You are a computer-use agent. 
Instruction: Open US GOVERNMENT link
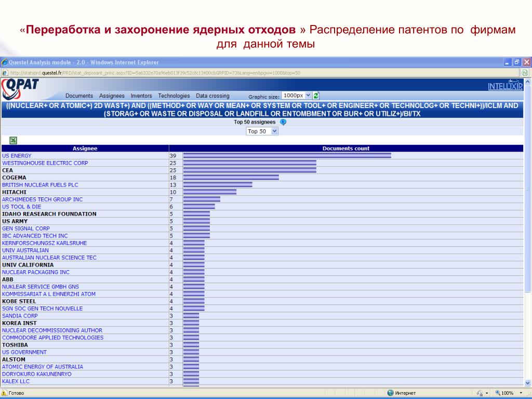click(x=24, y=352)
